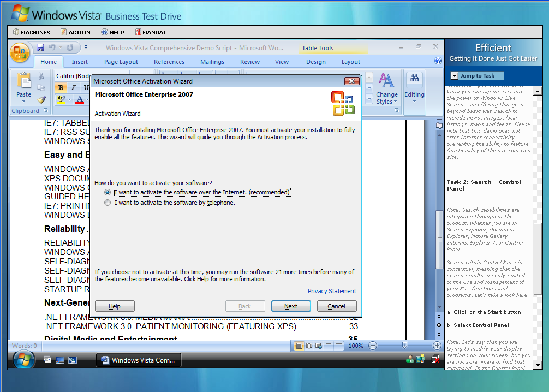This screenshot has width=549, height=392.
Task: Click the Copy icon in Clipboard group
Action: pyautogui.click(x=41, y=87)
